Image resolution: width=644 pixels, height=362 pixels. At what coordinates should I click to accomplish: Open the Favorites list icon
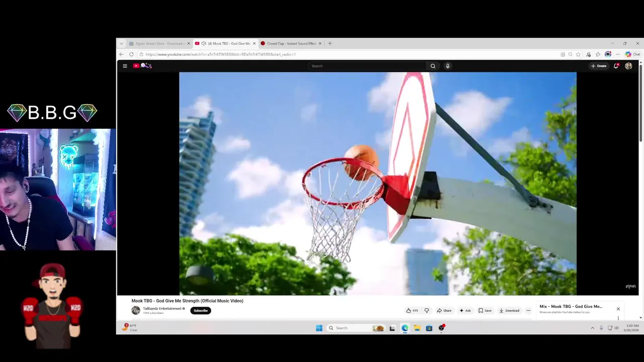point(598,54)
